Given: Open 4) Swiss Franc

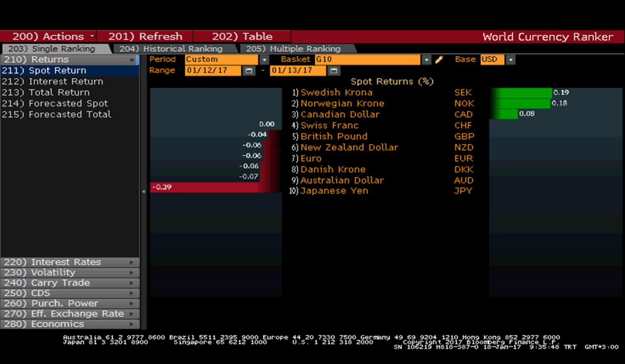Looking at the screenshot, I should [325, 125].
